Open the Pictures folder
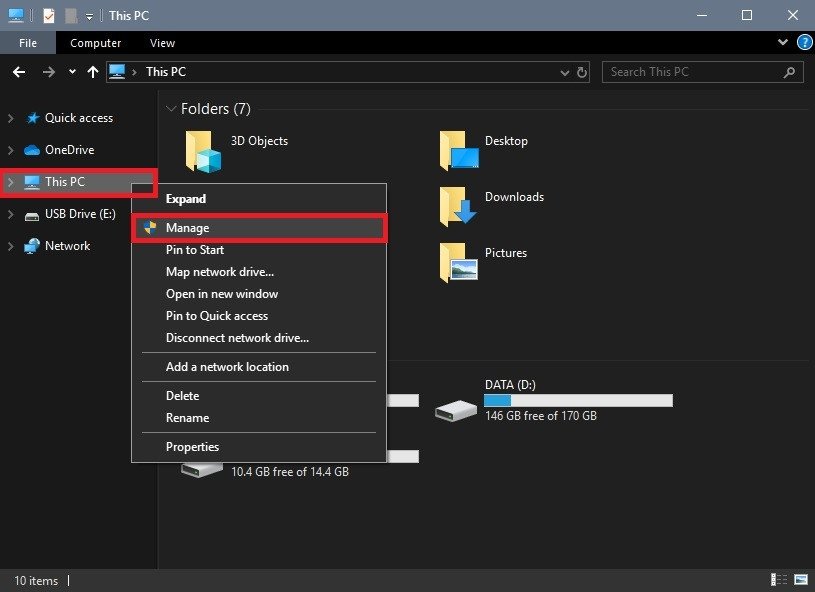This screenshot has height=592, width=815. 505,253
